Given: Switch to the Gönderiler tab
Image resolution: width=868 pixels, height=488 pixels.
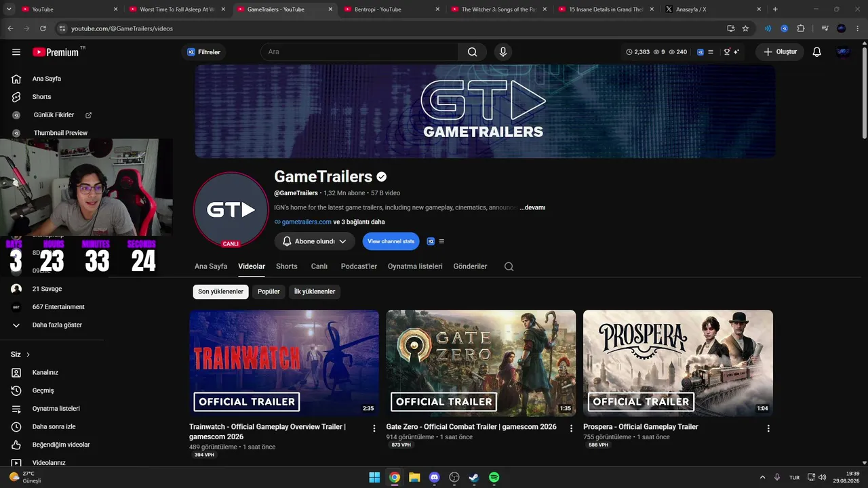Looking at the screenshot, I should point(470,266).
